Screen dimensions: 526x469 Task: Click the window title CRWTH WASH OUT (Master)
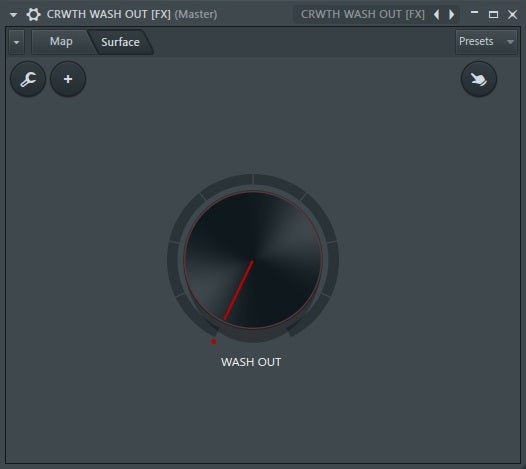[x=132, y=14]
